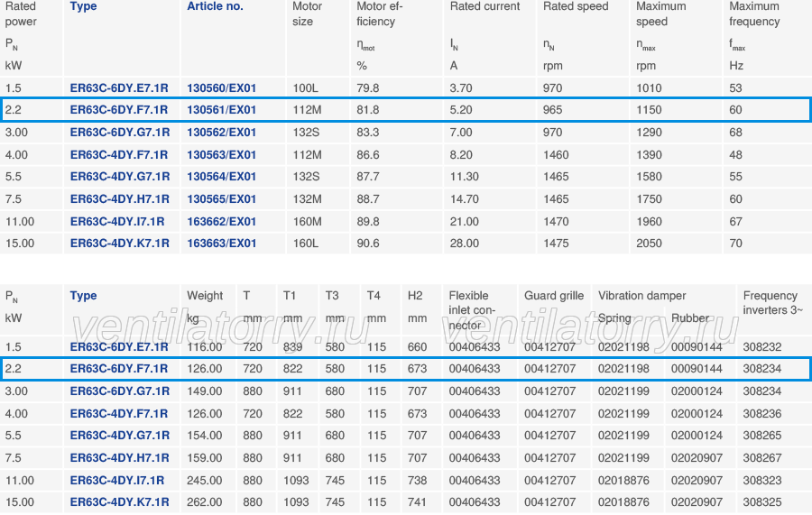Select rated speed value 1475
The image size is (812, 515).
click(556, 244)
